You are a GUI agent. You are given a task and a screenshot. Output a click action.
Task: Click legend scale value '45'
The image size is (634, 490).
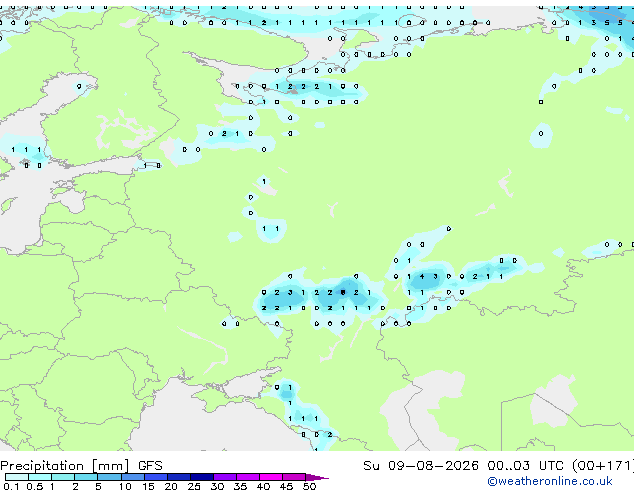(286, 486)
